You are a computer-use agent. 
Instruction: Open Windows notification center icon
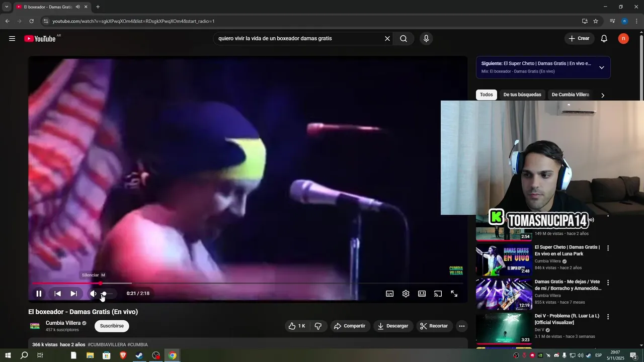tap(633, 355)
